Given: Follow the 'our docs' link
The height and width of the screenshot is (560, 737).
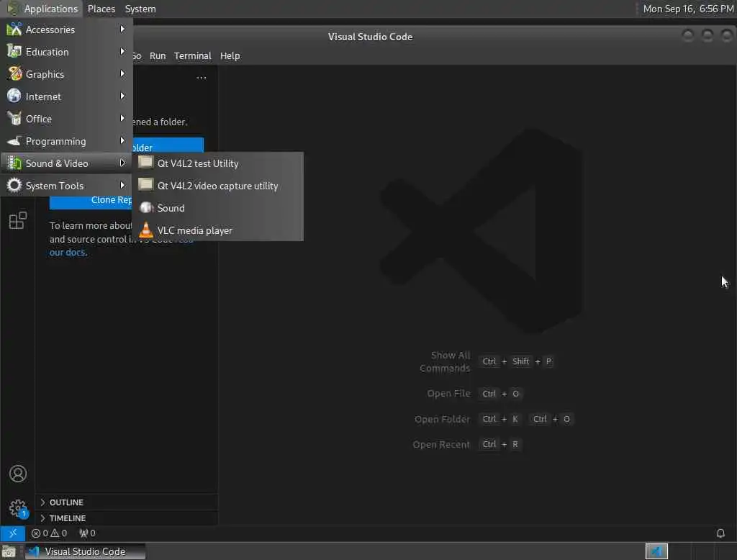Looking at the screenshot, I should (68, 252).
